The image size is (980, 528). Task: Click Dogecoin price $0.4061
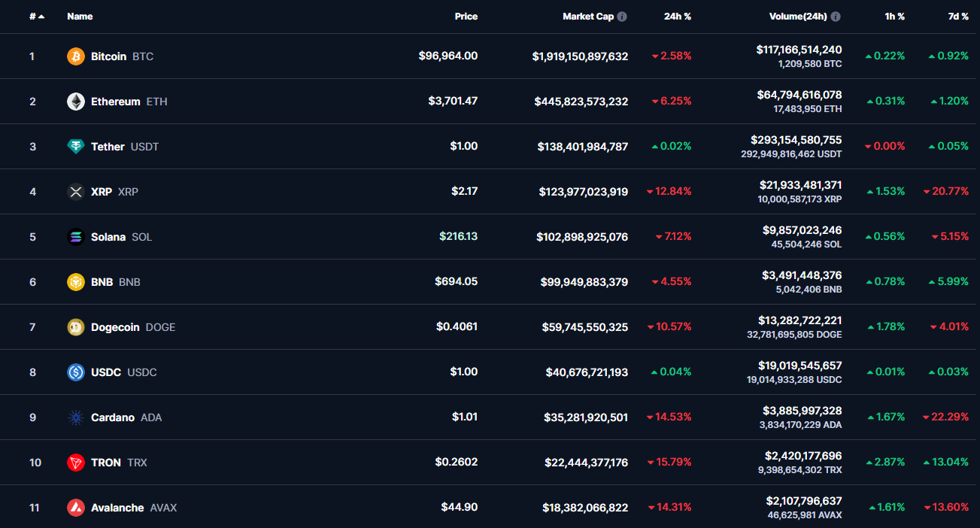[x=457, y=326]
